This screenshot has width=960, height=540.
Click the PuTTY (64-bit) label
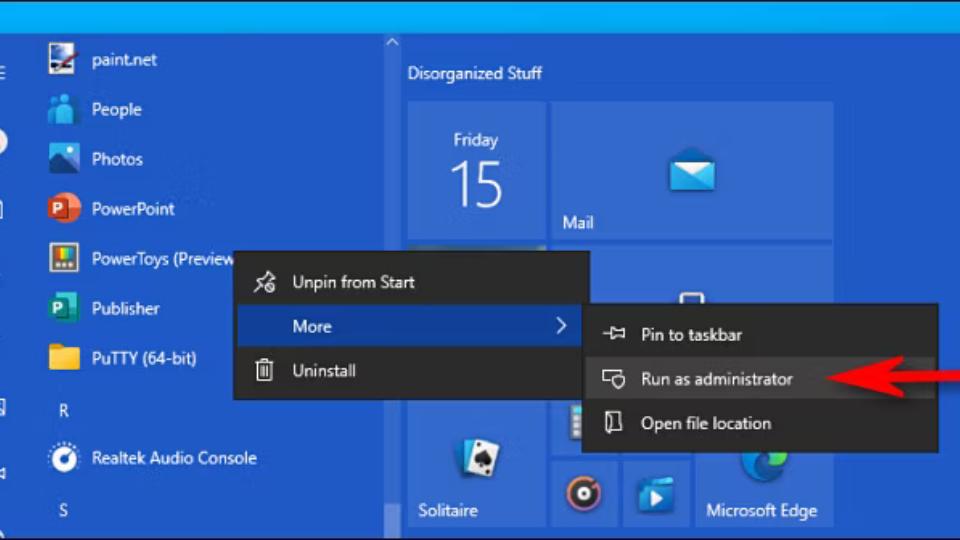coord(144,358)
